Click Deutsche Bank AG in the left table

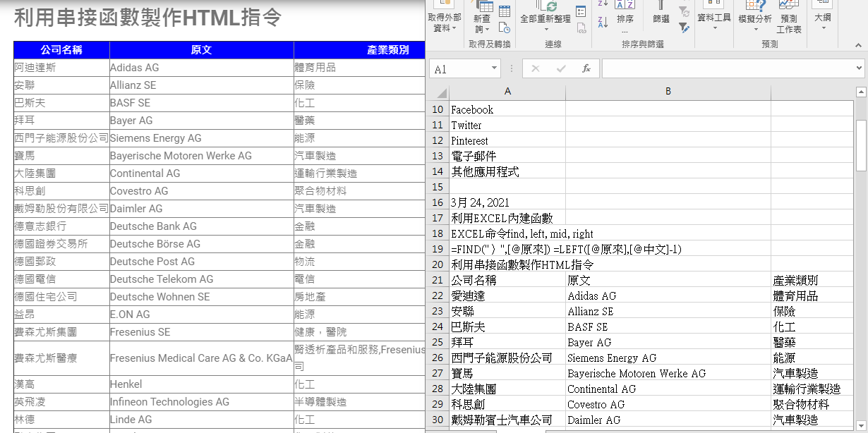(153, 226)
